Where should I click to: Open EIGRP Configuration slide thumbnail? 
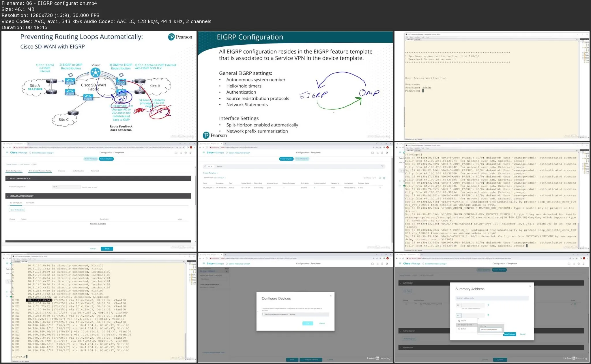coord(295,86)
